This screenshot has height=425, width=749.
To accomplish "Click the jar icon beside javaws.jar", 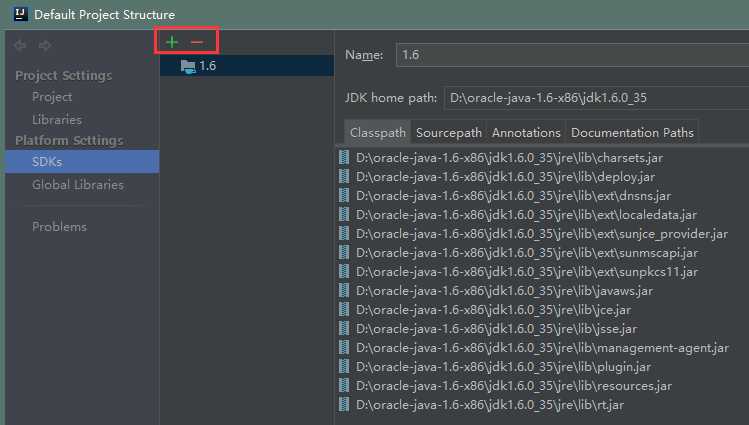I will click(344, 290).
